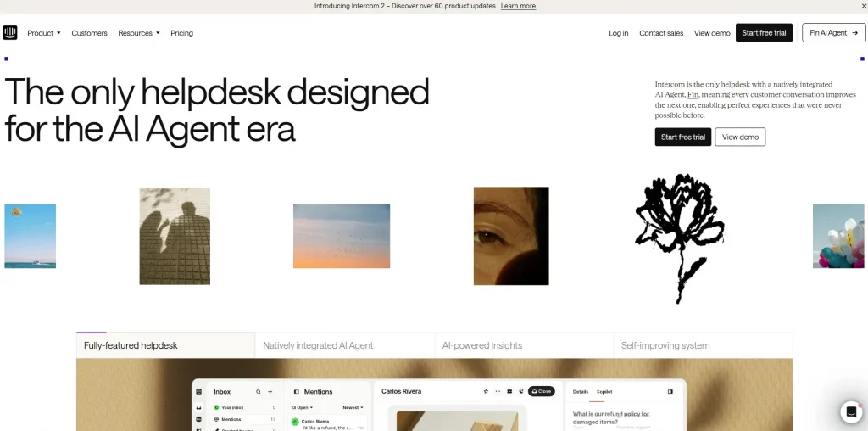The height and width of the screenshot is (431, 868).
Task: Click the colorful balloons photo
Action: click(838, 236)
